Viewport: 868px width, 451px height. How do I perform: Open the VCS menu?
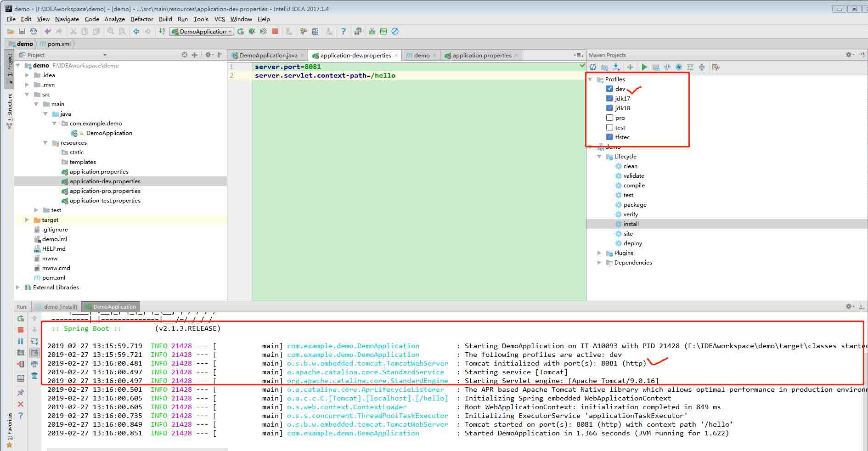pos(220,19)
